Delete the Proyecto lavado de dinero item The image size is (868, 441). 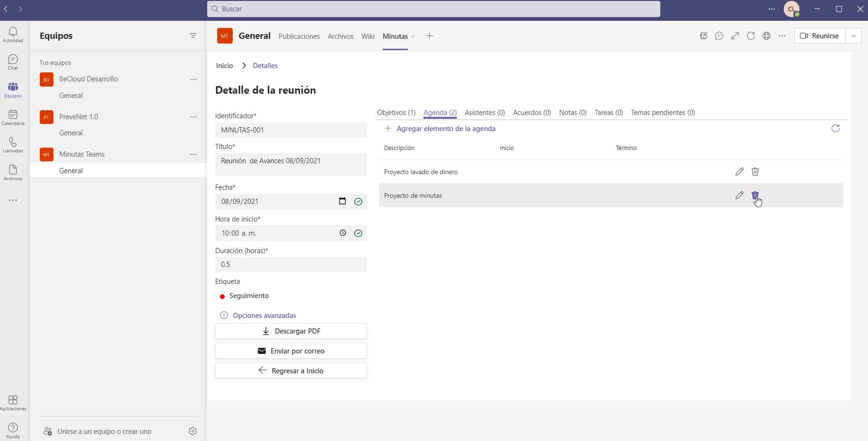(755, 172)
